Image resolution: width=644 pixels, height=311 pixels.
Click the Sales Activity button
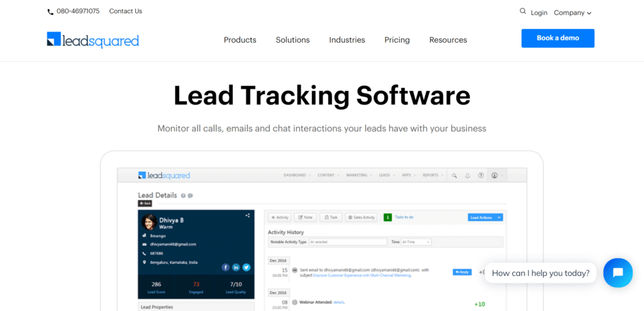pos(362,217)
